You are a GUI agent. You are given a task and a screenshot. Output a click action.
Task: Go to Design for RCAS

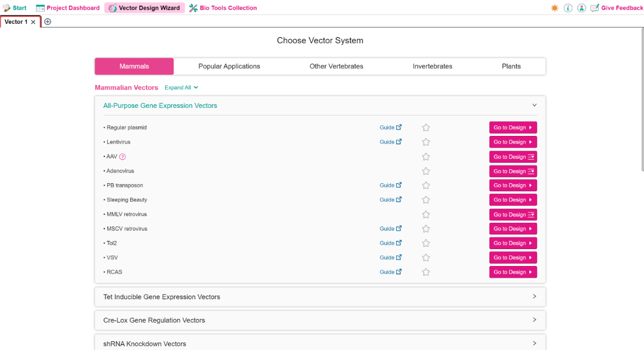[513, 272]
